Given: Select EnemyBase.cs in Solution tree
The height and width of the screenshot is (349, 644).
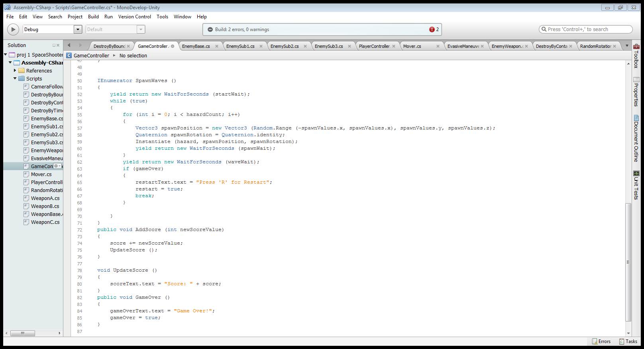Looking at the screenshot, I should (47, 118).
